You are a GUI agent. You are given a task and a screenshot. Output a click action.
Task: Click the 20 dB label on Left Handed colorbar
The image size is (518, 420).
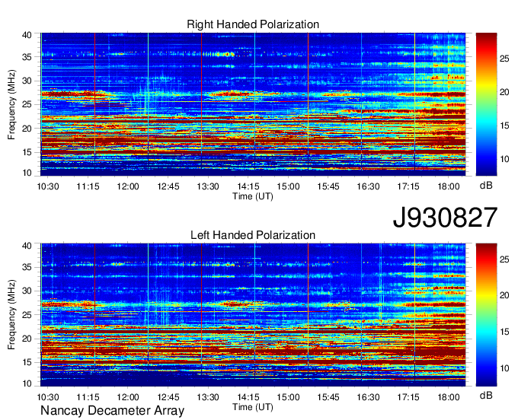pyautogui.click(x=504, y=295)
